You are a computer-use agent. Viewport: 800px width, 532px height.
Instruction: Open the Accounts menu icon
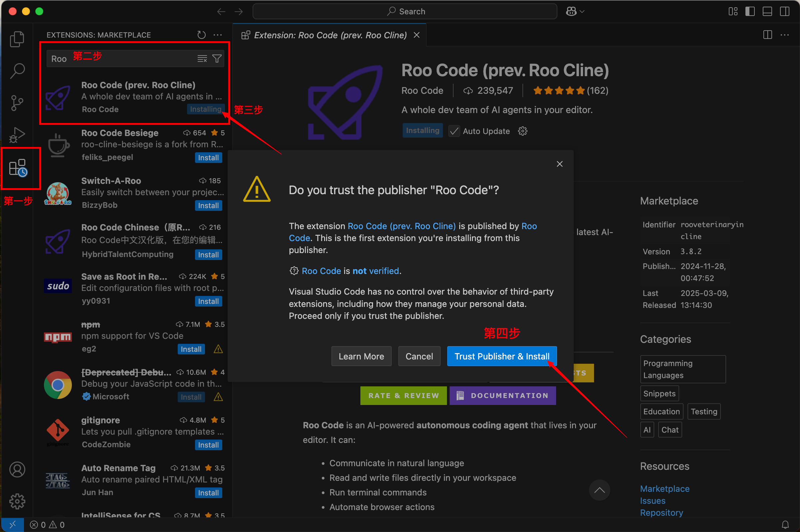coord(17,469)
